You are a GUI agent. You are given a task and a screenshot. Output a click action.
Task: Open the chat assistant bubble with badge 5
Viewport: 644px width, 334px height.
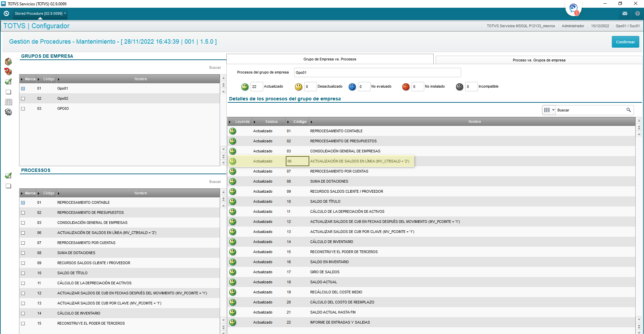573,9
